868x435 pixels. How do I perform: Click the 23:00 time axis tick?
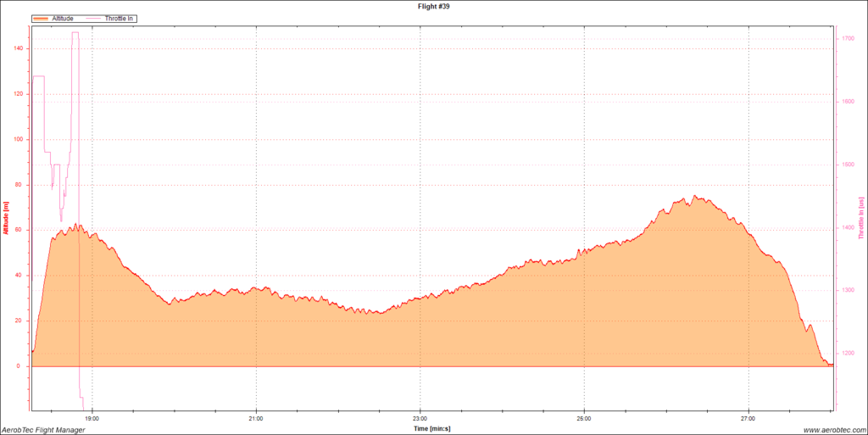coord(420,418)
